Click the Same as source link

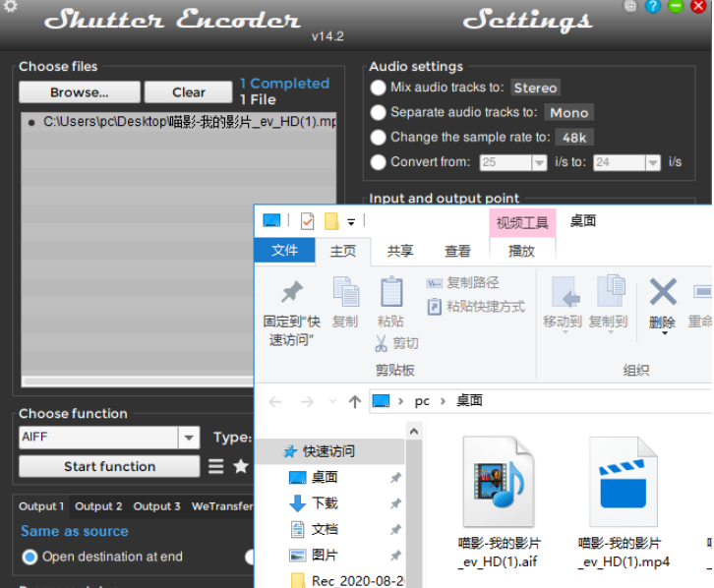pyautogui.click(x=75, y=531)
